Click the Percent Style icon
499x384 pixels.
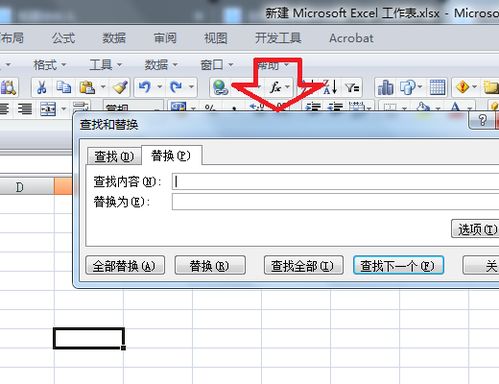coord(210,108)
